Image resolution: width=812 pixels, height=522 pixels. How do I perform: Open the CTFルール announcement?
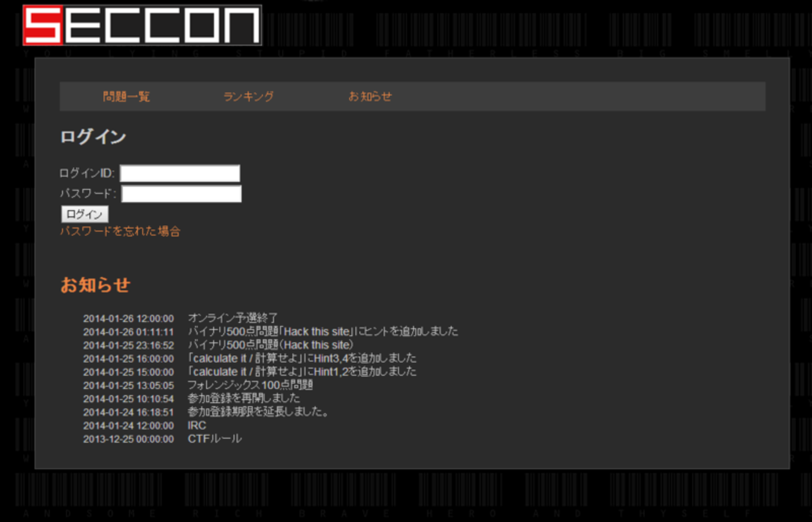point(214,439)
